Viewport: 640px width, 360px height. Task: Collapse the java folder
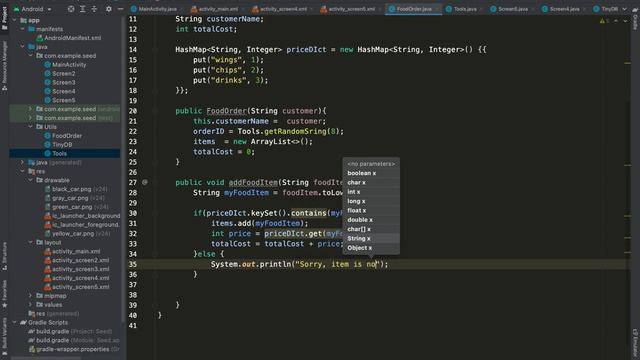coord(22,47)
